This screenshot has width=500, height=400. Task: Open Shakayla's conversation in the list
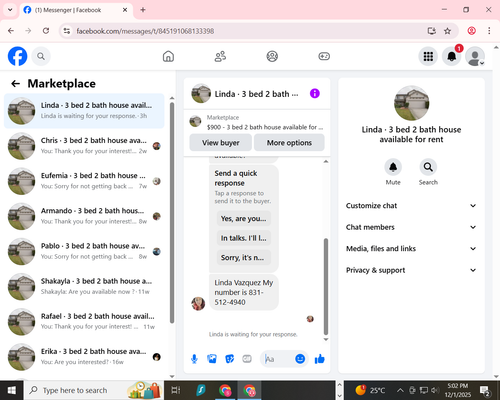coord(84,286)
